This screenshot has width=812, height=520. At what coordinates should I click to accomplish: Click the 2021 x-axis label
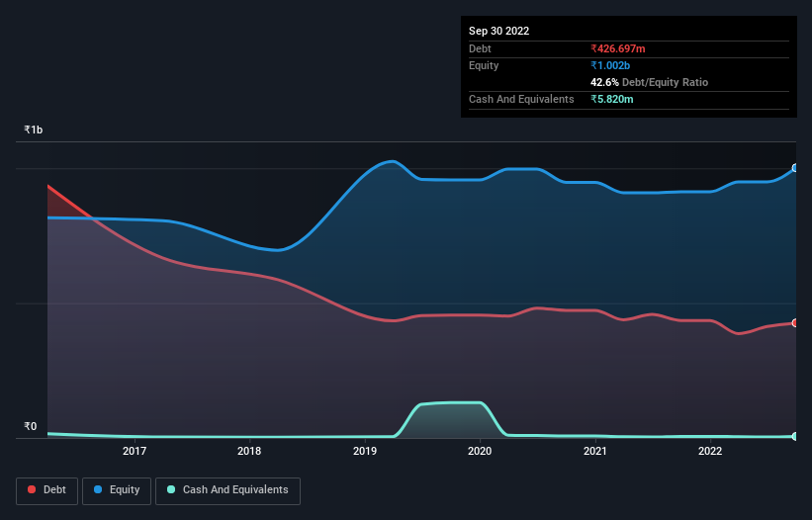pyautogui.click(x=595, y=451)
